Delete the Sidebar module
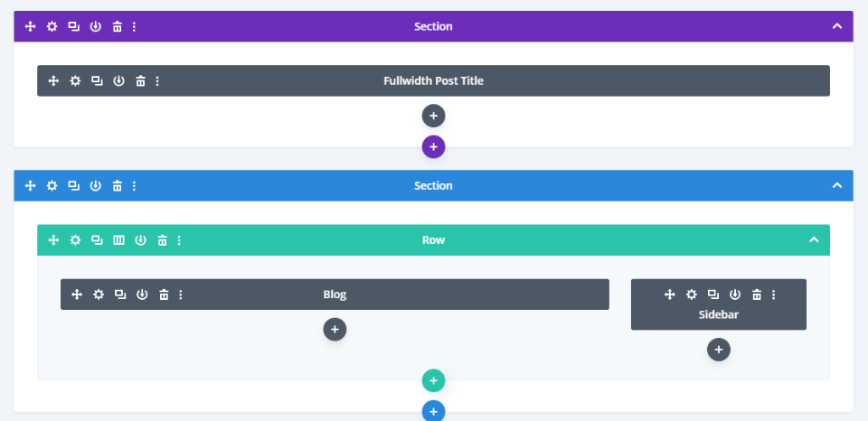The image size is (868, 421). click(x=757, y=294)
